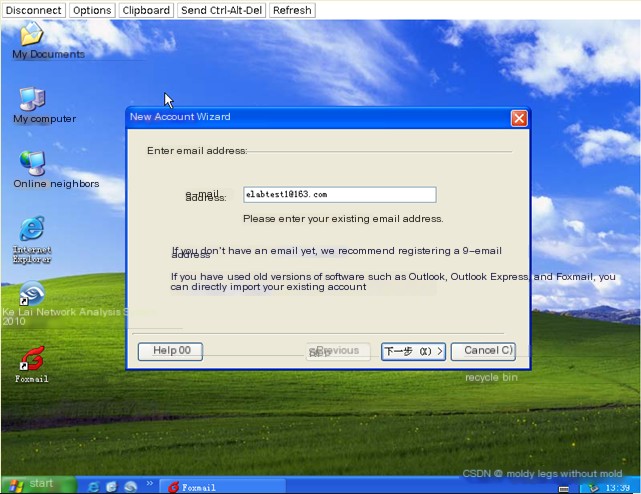Click the keyboard language bar tray icon
The width and height of the screenshot is (641, 494).
pos(564,489)
